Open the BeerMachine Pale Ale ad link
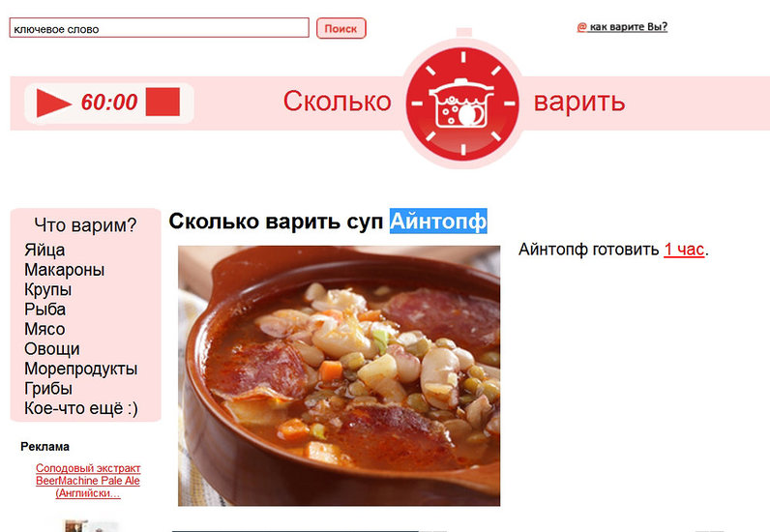Screen dimensions: 770x532 (x=88, y=481)
